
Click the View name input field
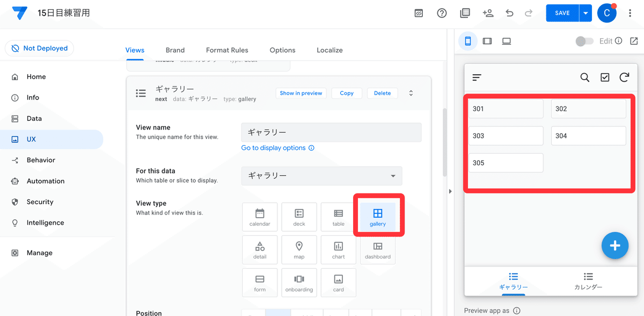coord(331,132)
